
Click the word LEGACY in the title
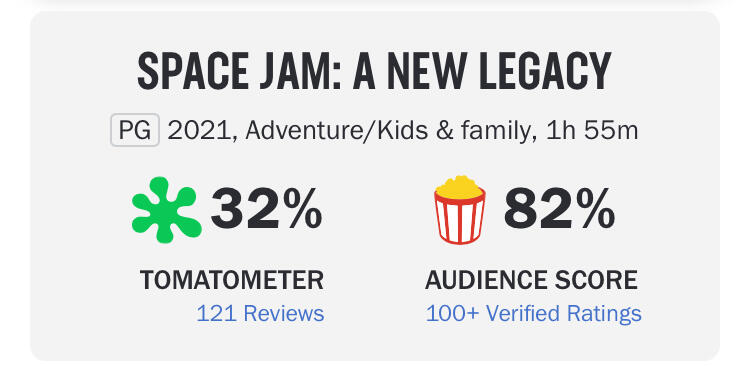point(545,71)
